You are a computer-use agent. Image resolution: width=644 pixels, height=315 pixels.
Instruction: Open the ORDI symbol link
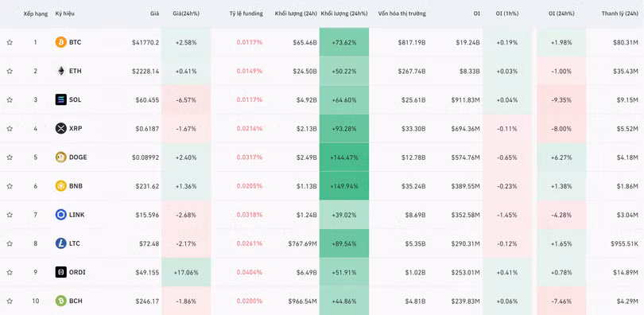[77, 272]
